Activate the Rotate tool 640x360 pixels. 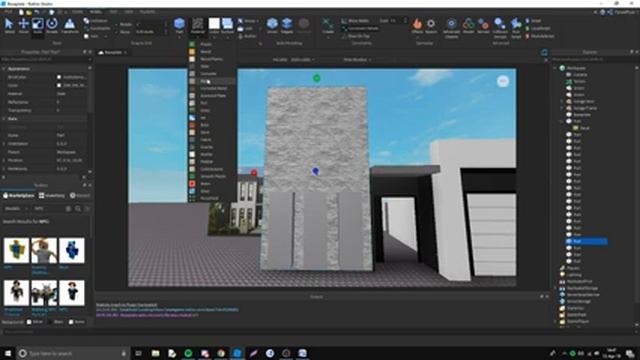tap(52, 25)
